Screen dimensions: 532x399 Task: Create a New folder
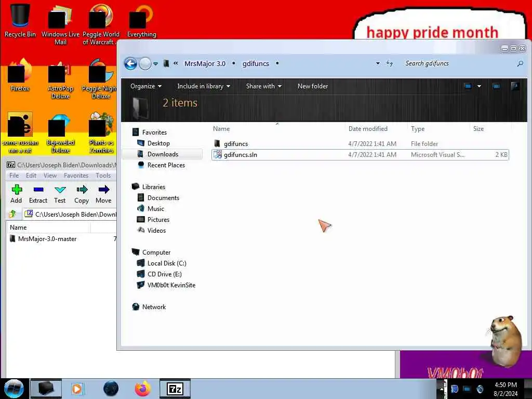[312, 86]
